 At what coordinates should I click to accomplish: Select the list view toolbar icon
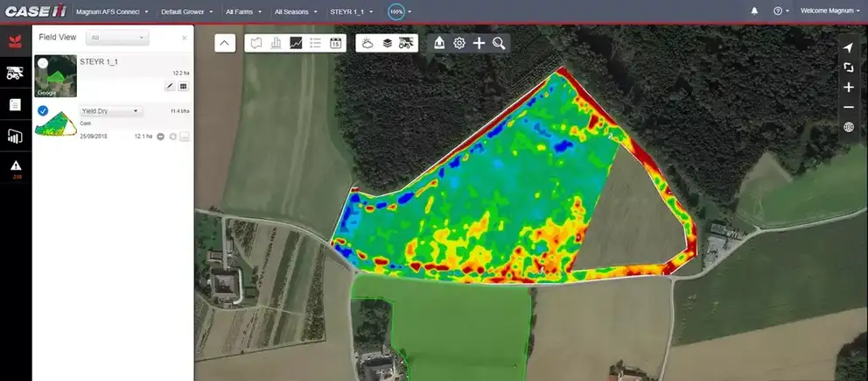(x=315, y=43)
